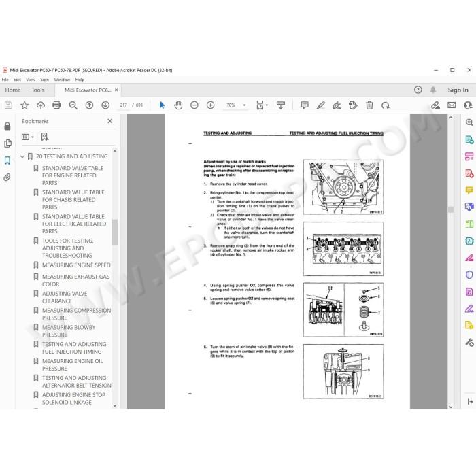The width and height of the screenshot is (476, 476).
Task: Click the page number field 217
Action: pyautogui.click(x=123, y=105)
